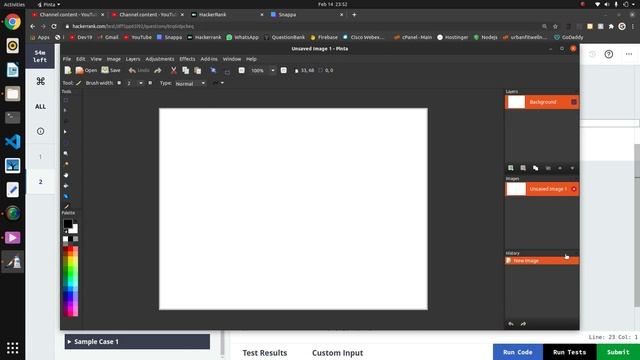Click the Paste clipboard icon
The height and width of the screenshot is (360, 640).
[x=198, y=70]
